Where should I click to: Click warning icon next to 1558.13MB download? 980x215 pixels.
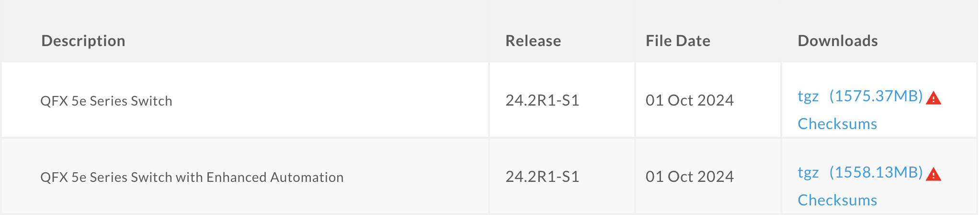tap(933, 175)
